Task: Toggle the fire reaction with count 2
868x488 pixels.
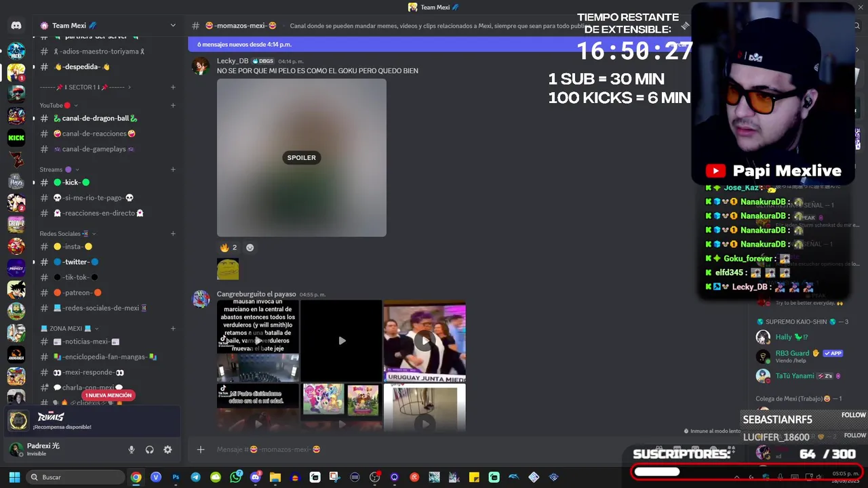Action: coord(229,247)
